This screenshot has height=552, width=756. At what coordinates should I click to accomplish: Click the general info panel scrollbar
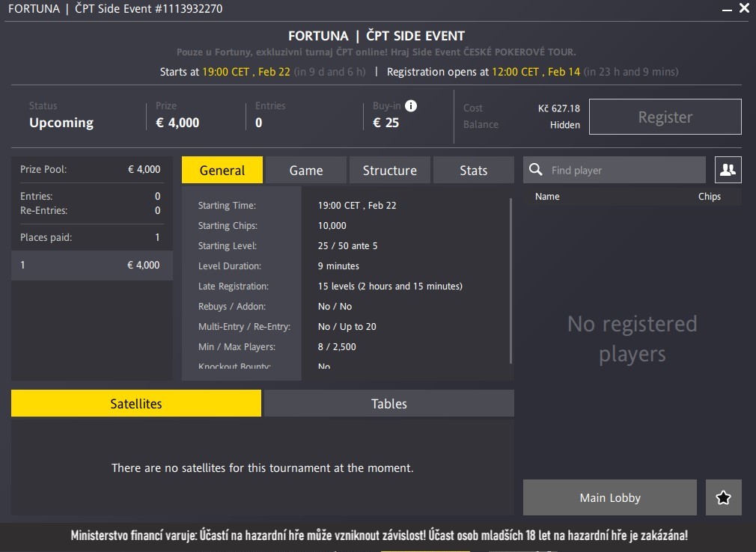(x=510, y=280)
